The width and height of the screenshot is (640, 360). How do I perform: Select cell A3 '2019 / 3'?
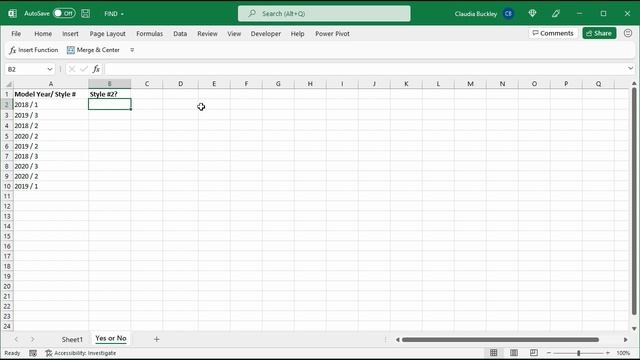pos(51,116)
